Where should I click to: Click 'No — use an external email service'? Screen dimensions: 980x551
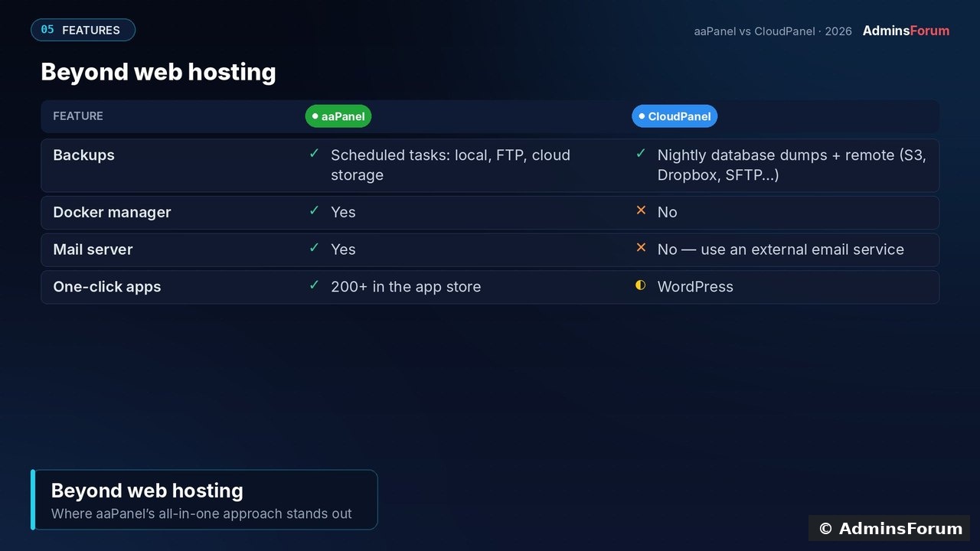[781, 249]
